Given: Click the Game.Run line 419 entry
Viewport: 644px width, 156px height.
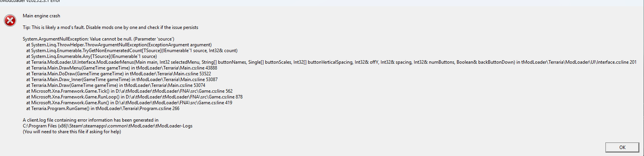Looking at the screenshot, I should (x=129, y=103).
